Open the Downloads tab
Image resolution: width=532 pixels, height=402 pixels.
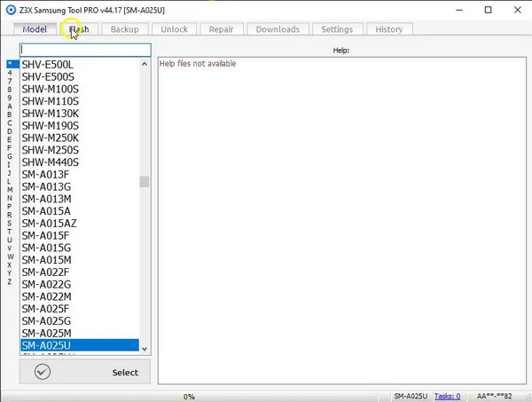pyautogui.click(x=278, y=29)
